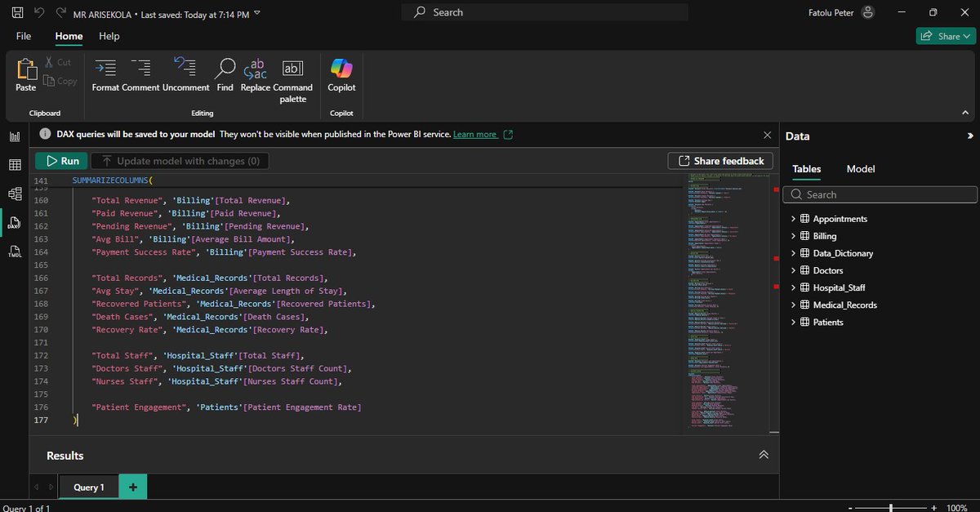980x512 pixels.
Task: Go to previous query tab arrow
Action: click(36, 488)
